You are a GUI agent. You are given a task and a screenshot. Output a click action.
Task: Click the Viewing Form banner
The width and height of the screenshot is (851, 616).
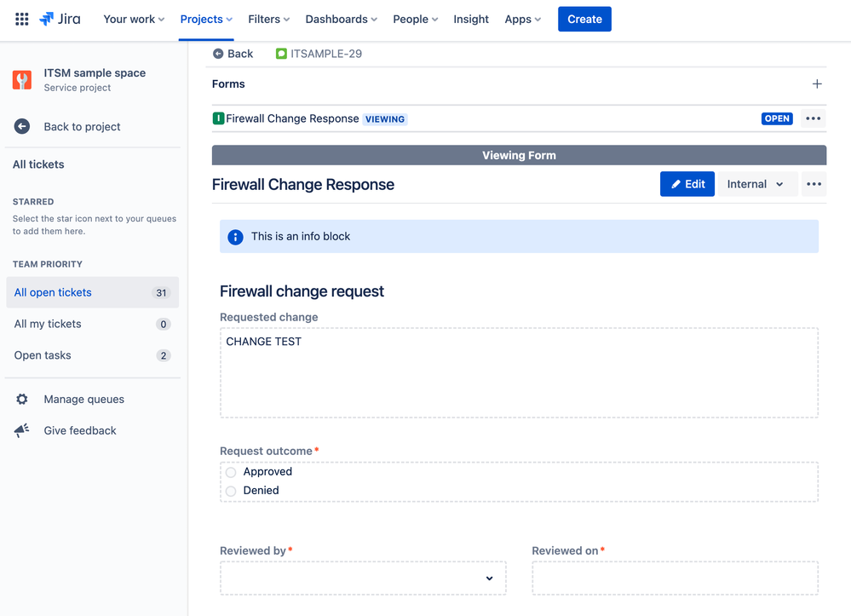click(519, 155)
